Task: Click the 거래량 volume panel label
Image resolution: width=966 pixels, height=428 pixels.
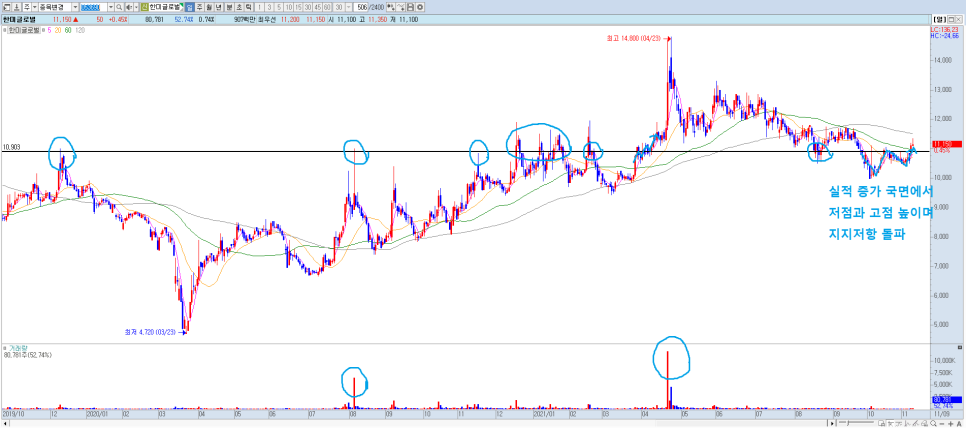Action: [17, 349]
